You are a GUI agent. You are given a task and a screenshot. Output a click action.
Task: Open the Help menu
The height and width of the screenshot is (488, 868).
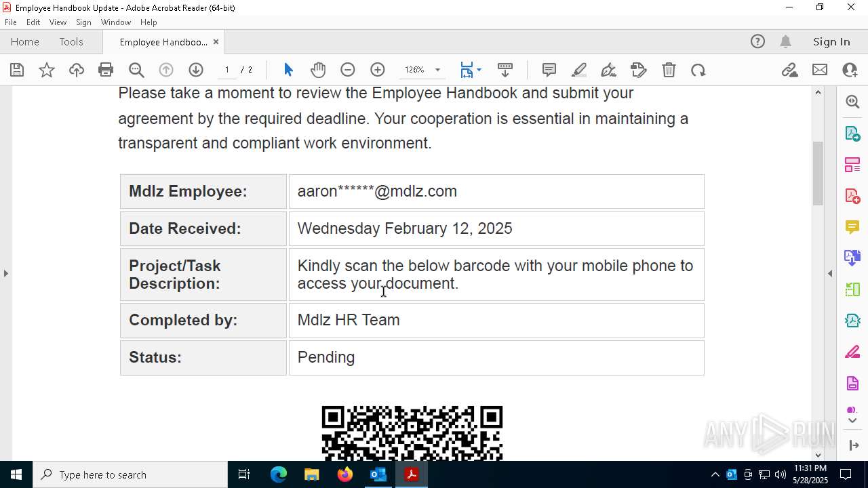(x=149, y=22)
